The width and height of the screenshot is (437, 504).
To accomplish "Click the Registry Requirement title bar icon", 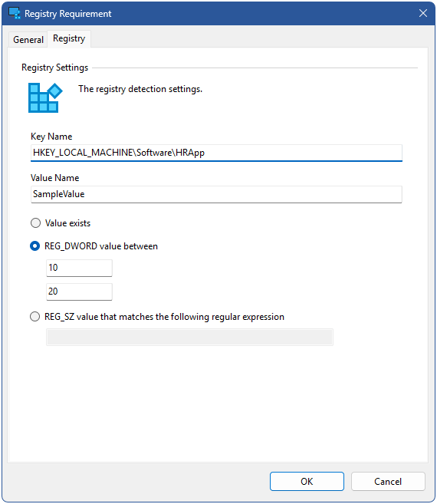I will pos(15,13).
